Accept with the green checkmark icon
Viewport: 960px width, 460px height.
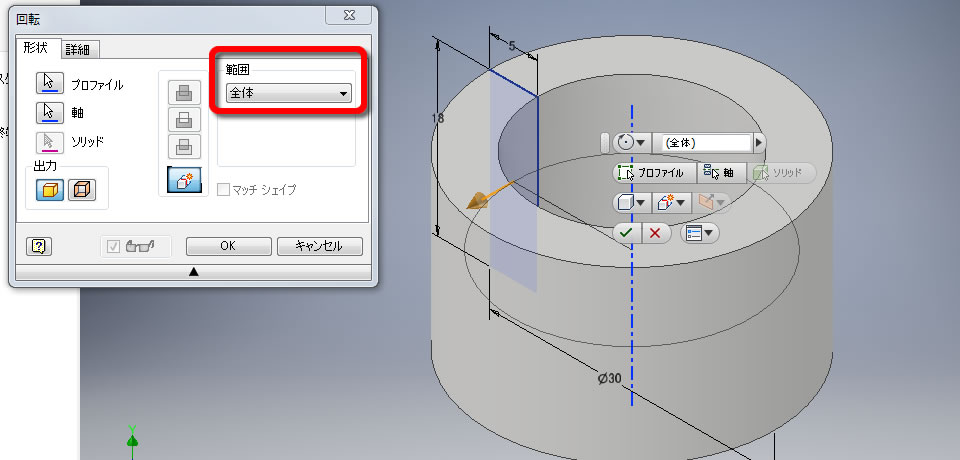click(627, 233)
